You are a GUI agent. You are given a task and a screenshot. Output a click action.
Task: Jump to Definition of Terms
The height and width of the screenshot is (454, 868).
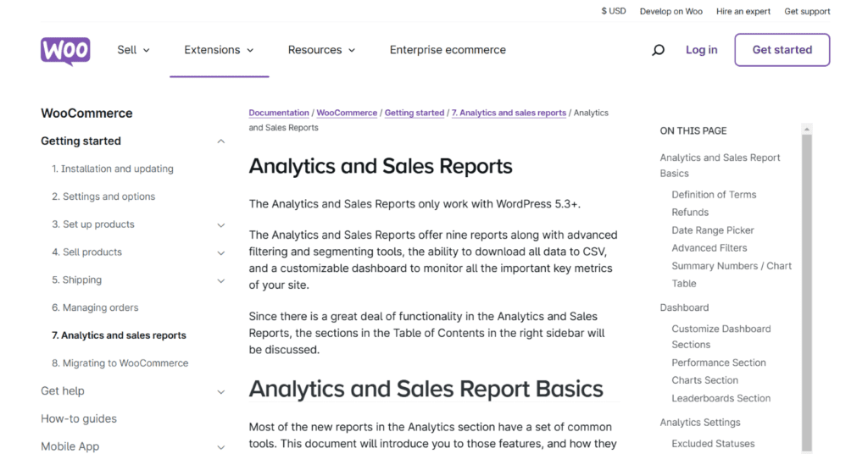point(714,195)
